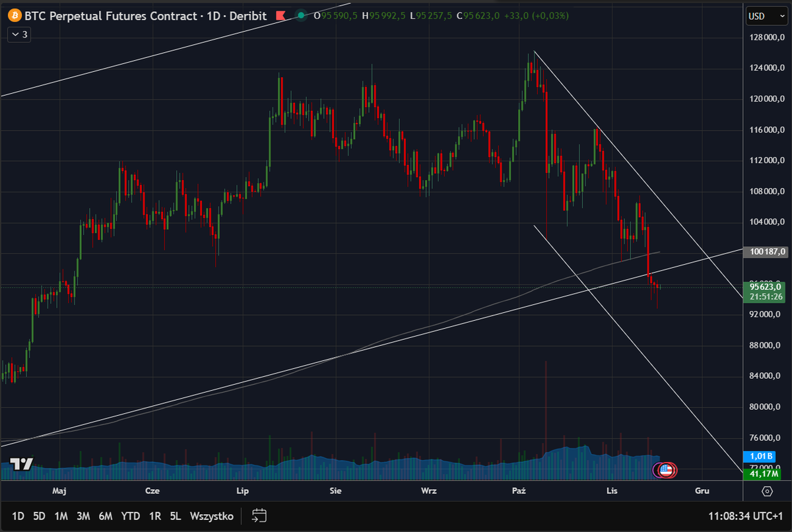Expand the indicator legend showing 3

[18, 35]
